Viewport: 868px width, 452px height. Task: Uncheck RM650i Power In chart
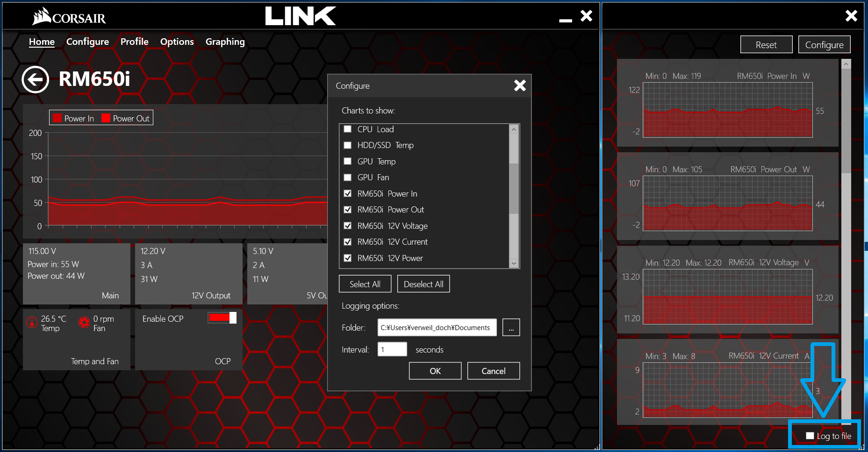tap(347, 193)
